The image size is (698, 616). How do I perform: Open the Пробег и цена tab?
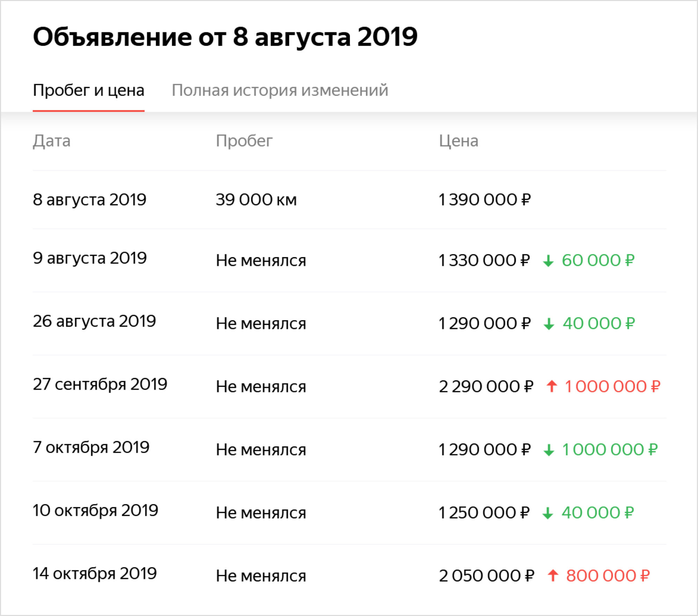coord(89,90)
